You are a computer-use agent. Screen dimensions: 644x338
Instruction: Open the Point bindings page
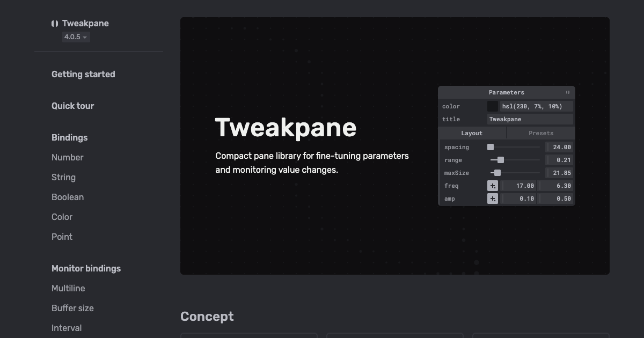(x=62, y=237)
